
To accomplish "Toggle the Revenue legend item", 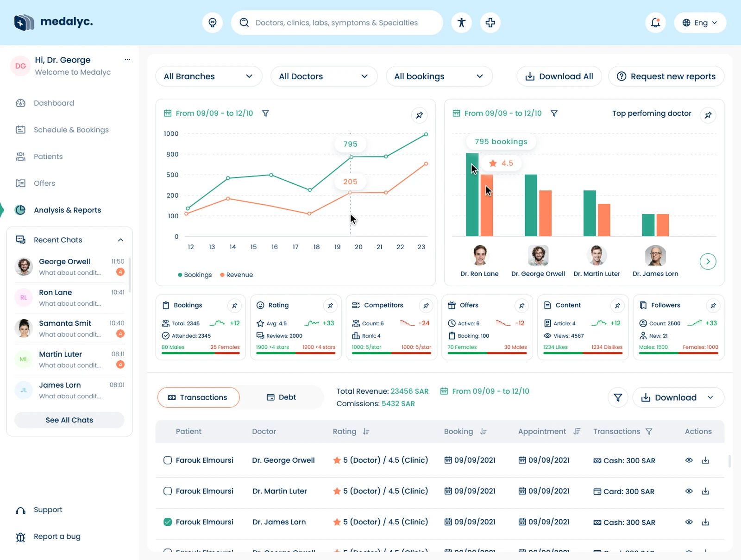I will [x=237, y=275].
